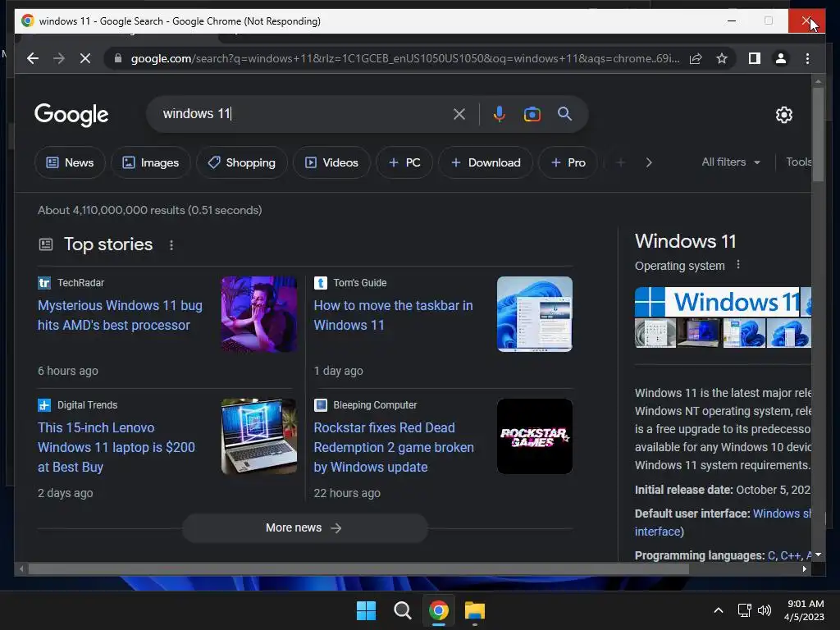Open How to move the taskbar article
Viewport: 840px width, 630px height.
pos(393,315)
